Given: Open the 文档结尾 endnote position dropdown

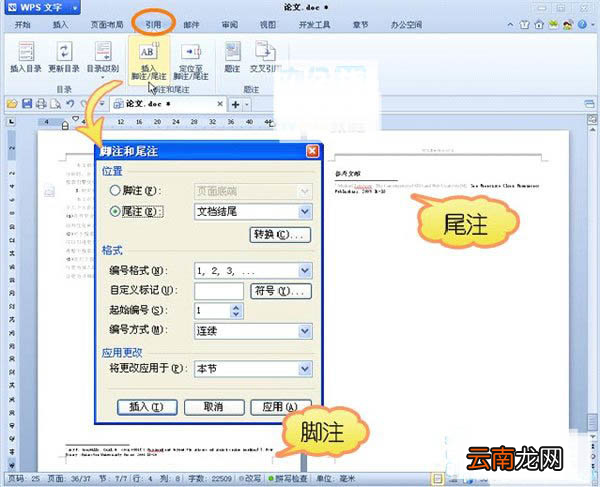Looking at the screenshot, I should [305, 211].
